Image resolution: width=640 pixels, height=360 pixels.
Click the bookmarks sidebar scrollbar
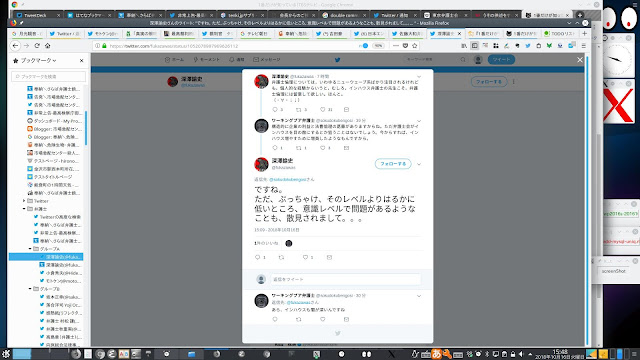click(x=86, y=128)
